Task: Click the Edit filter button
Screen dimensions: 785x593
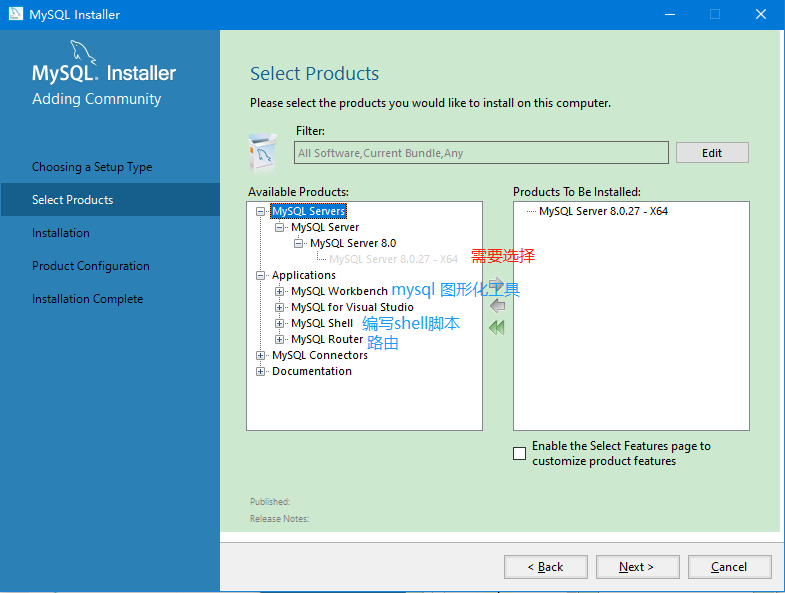Action: (x=712, y=153)
